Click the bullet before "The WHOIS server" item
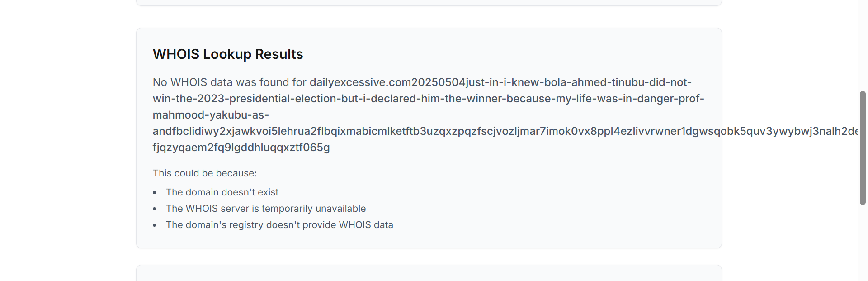Screen dimensions: 868x281 [155, 209]
